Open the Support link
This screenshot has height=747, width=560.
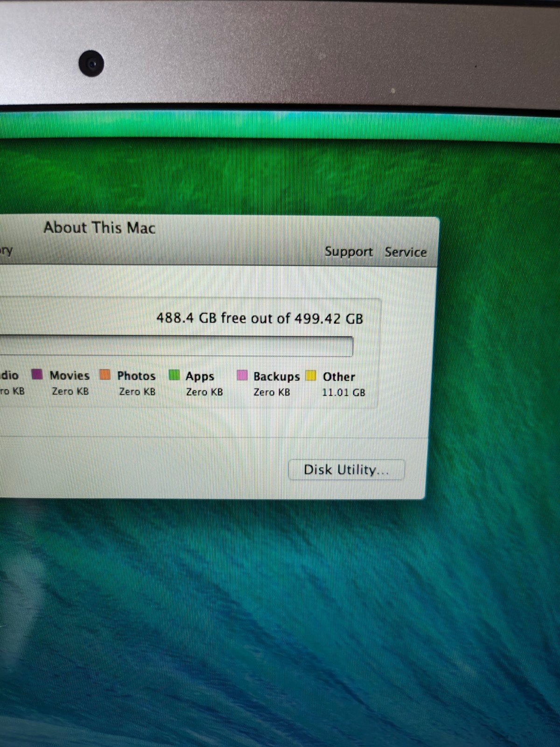tap(349, 252)
